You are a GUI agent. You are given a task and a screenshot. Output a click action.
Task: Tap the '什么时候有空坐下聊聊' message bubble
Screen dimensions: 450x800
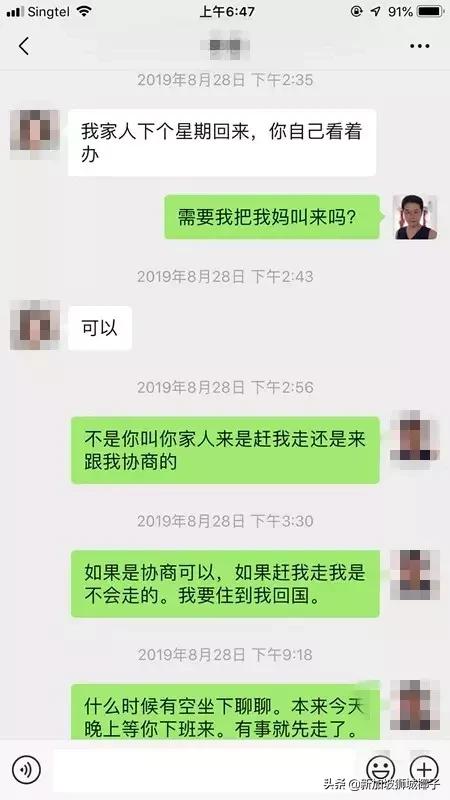225,712
